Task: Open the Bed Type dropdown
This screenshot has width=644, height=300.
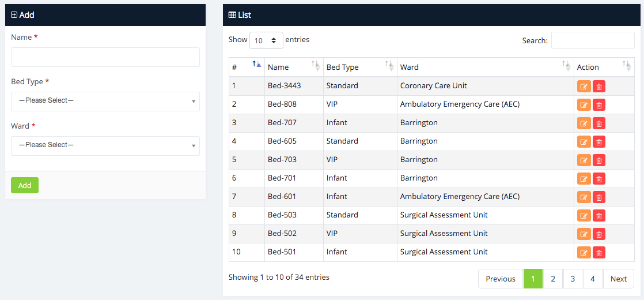Action: [105, 101]
